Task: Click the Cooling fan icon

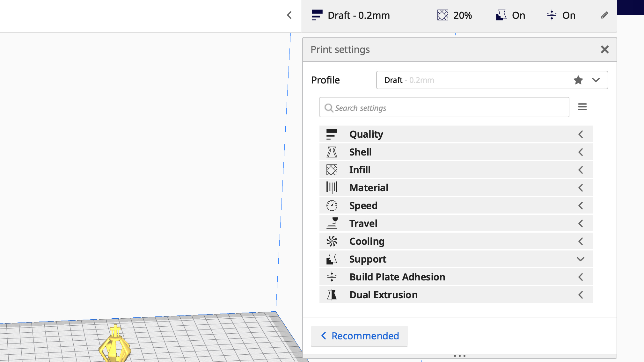Action: pyautogui.click(x=332, y=241)
